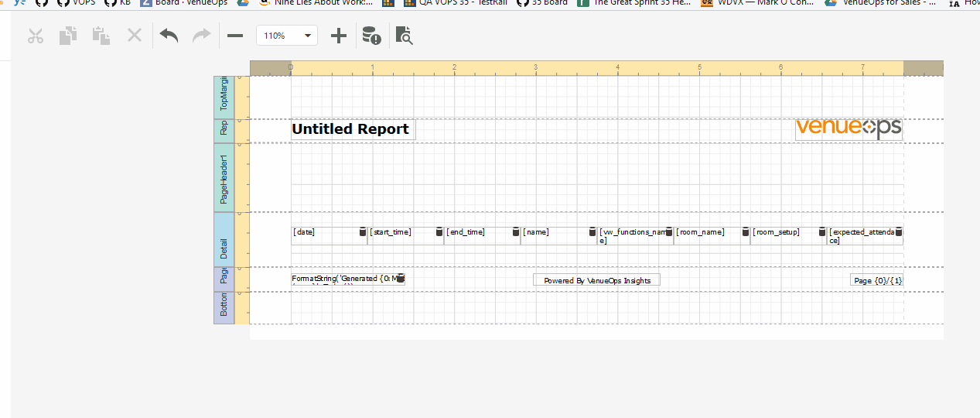
Task: Open the 'VenueOps for Sales' bookmark
Action: [x=881, y=3]
